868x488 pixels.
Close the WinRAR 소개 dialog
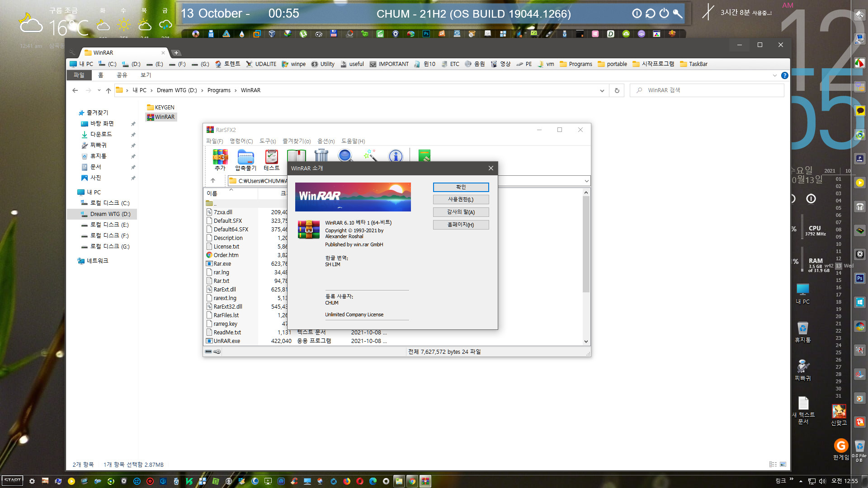click(491, 168)
